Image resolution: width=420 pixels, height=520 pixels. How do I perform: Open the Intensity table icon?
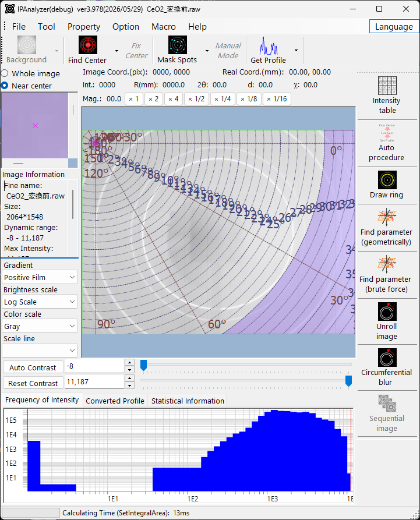(387, 86)
